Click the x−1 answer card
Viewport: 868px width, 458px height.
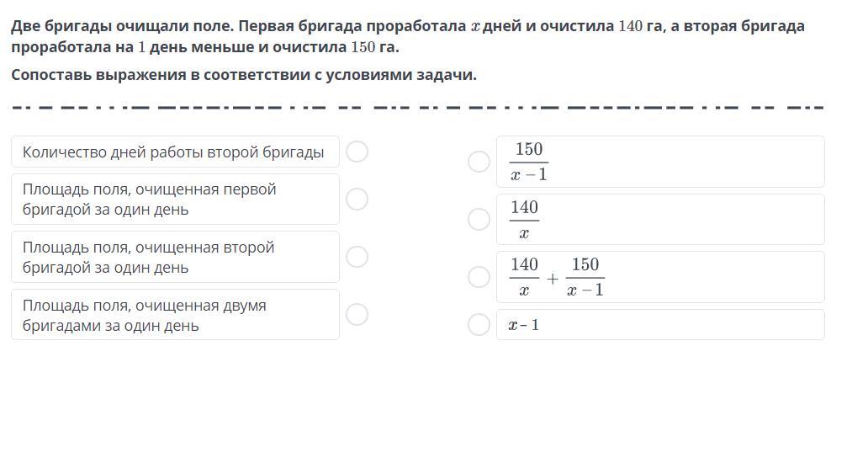tap(660, 324)
